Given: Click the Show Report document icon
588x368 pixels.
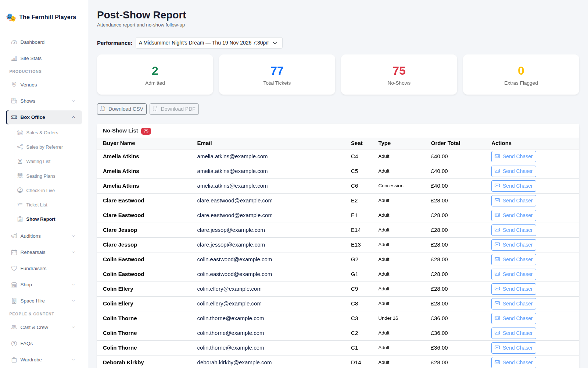Looking at the screenshot, I should pyautogui.click(x=20, y=219).
